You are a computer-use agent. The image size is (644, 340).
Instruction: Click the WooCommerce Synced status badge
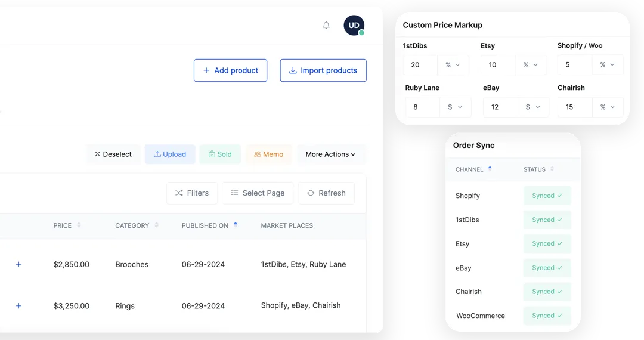click(x=547, y=316)
